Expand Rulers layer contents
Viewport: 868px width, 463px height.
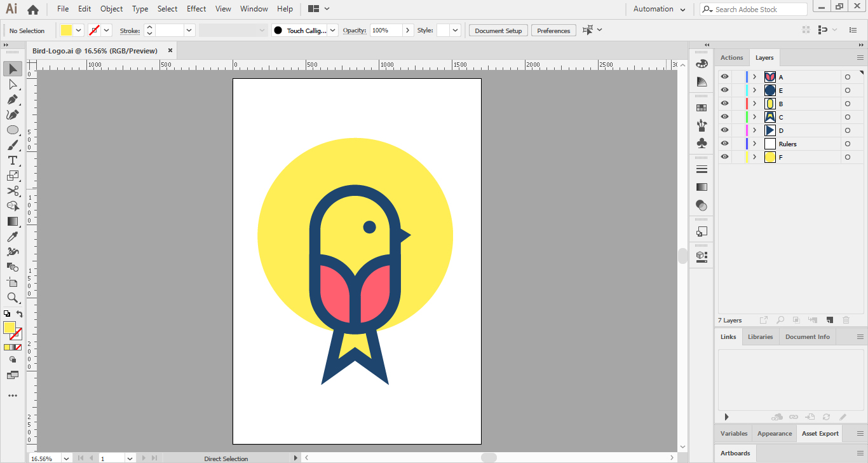click(754, 143)
